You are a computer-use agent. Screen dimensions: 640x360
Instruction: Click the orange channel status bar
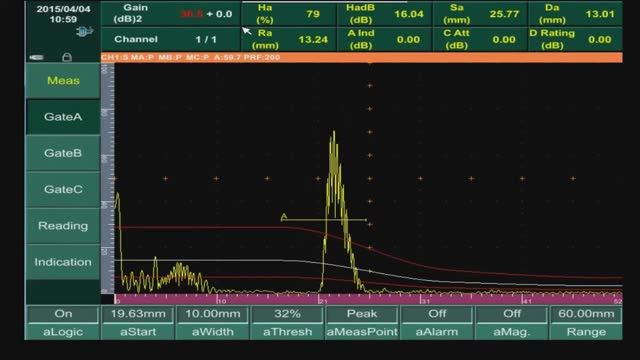pos(362,57)
